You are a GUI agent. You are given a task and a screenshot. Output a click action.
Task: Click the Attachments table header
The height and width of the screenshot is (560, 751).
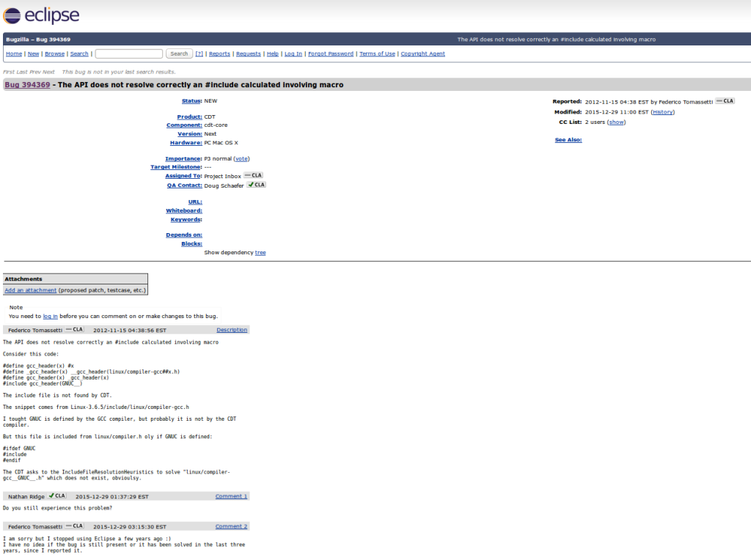76,279
